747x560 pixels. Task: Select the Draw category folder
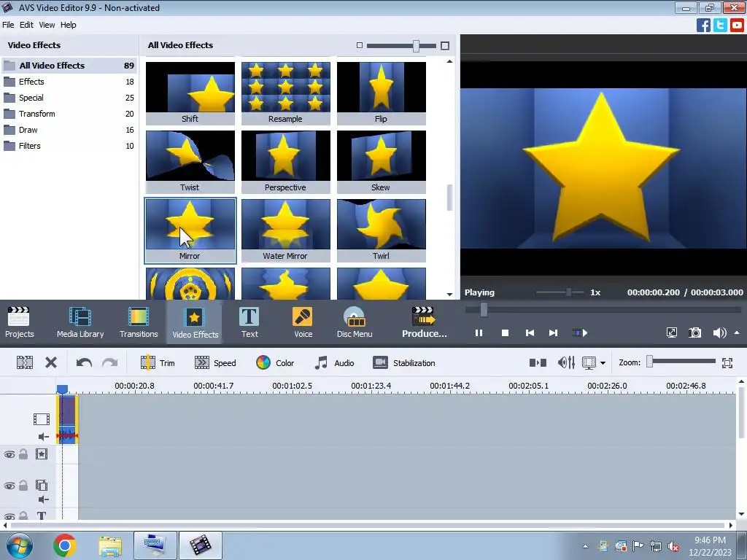point(69,130)
